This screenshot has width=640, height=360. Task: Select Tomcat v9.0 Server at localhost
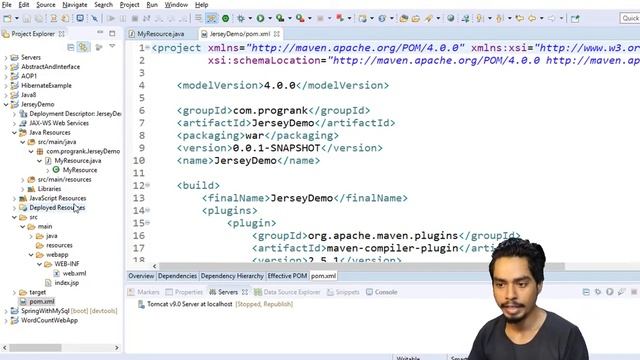coord(190,304)
